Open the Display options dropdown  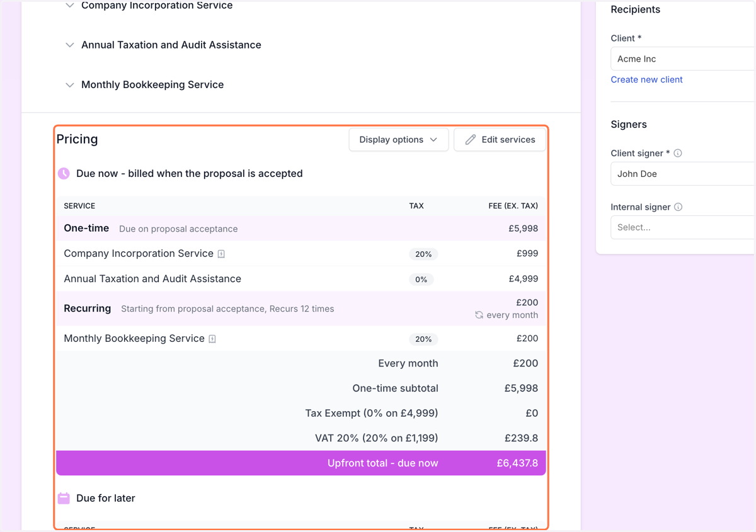point(398,140)
